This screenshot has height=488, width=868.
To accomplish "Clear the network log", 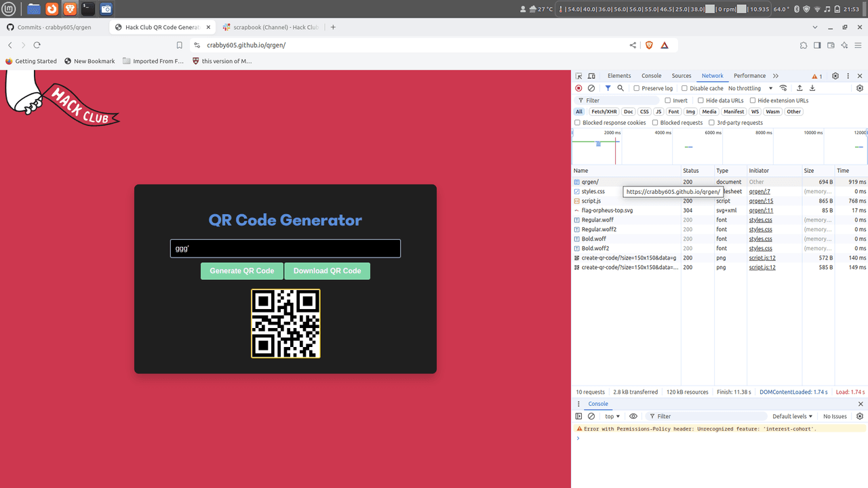I will (x=591, y=88).
